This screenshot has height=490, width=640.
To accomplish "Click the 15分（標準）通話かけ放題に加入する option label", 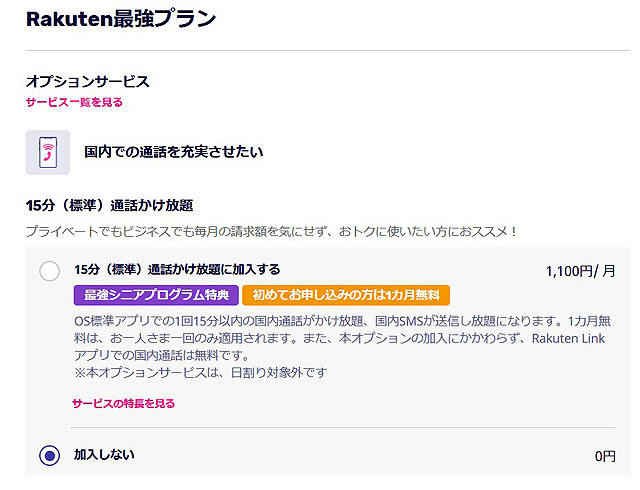I will coord(177,270).
